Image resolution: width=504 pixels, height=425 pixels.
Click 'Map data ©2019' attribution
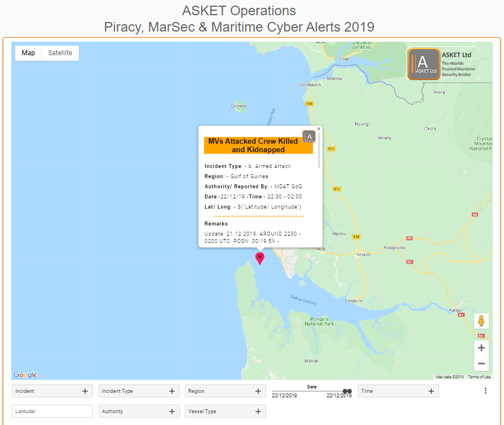[449, 377]
